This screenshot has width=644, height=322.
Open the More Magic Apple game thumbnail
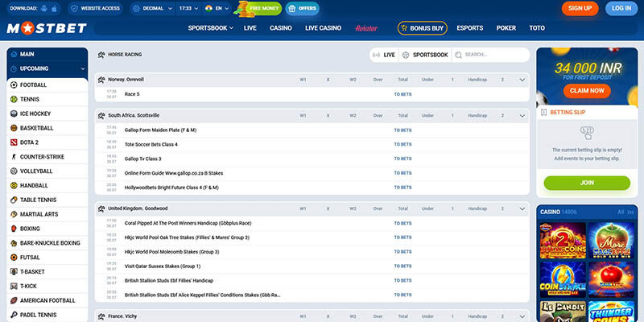[611, 241]
